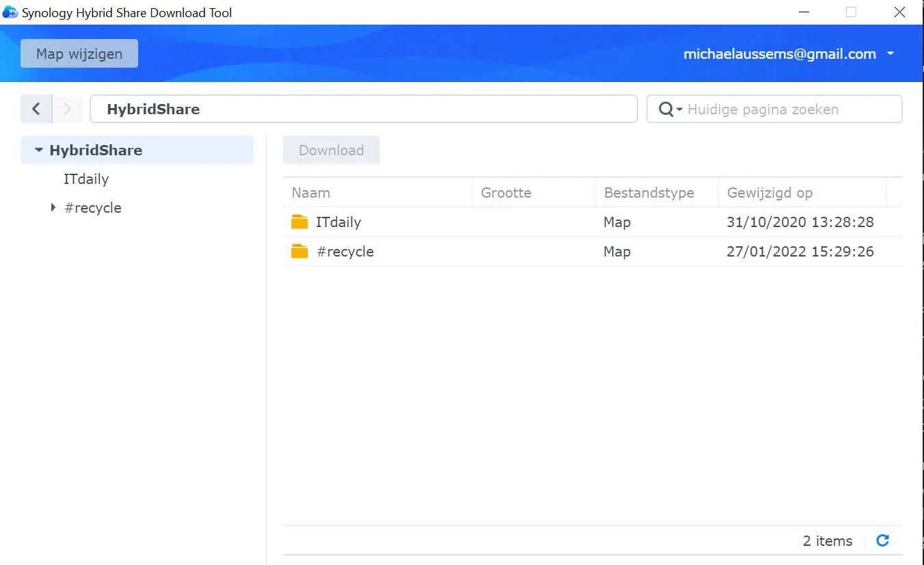This screenshot has height=565, width=924.
Task: Collapse the HybridShare tree node arrow
Action: [39, 150]
